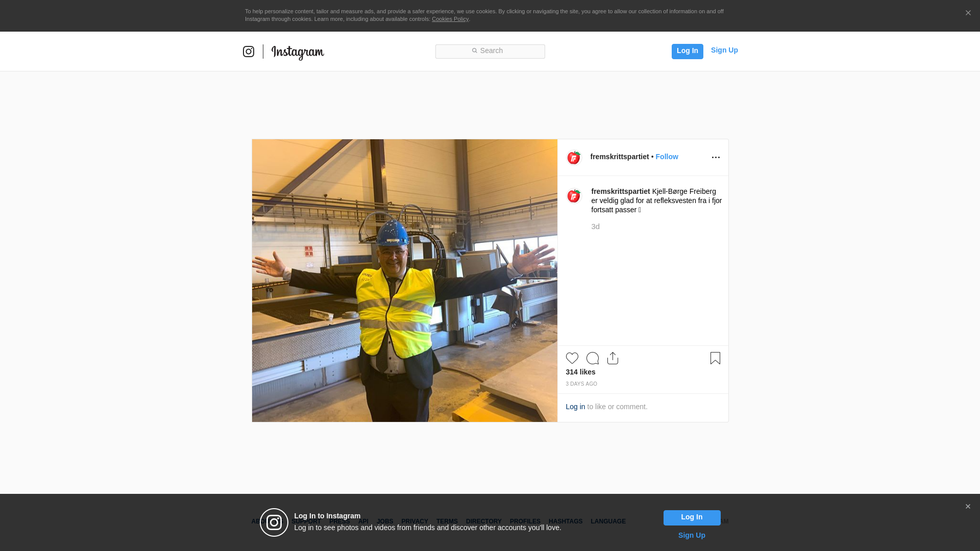The image size is (980, 551).
Task: Click the 314 likes count
Action: [x=580, y=372]
